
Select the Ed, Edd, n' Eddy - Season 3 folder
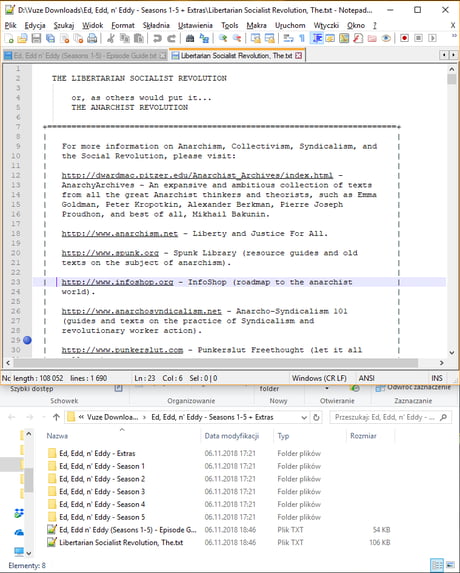point(96,492)
